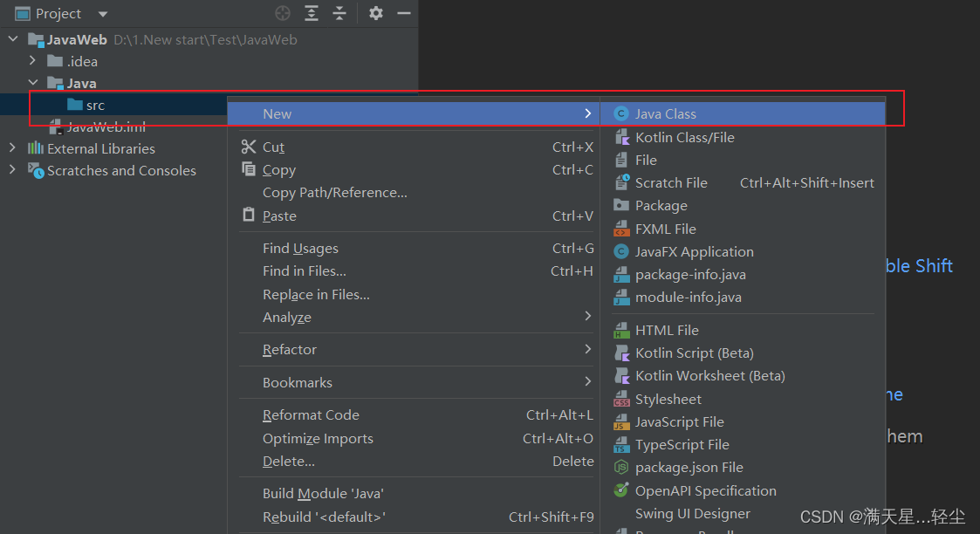Choose Find Usages

(413, 248)
